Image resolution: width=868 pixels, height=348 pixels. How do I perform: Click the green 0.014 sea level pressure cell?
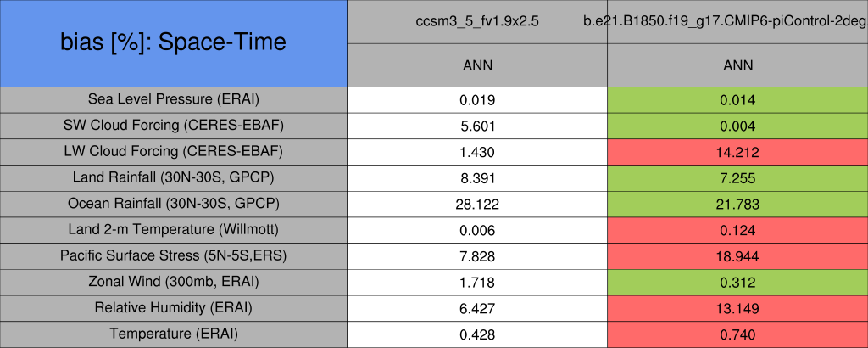[x=737, y=99]
